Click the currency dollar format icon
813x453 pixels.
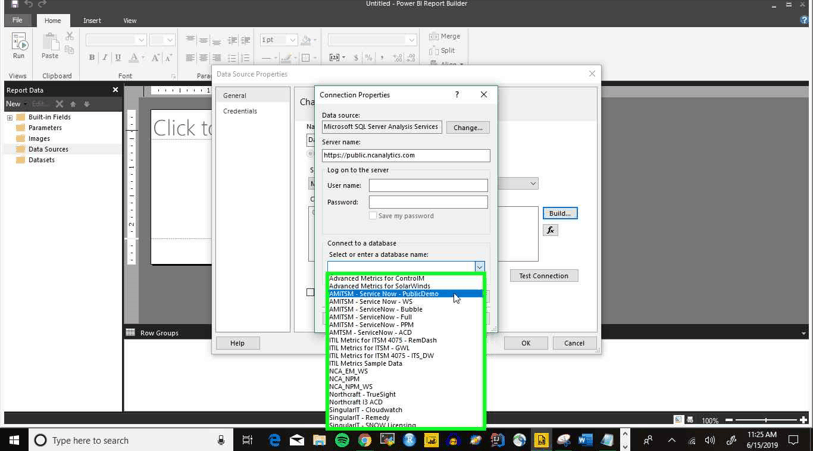point(356,58)
